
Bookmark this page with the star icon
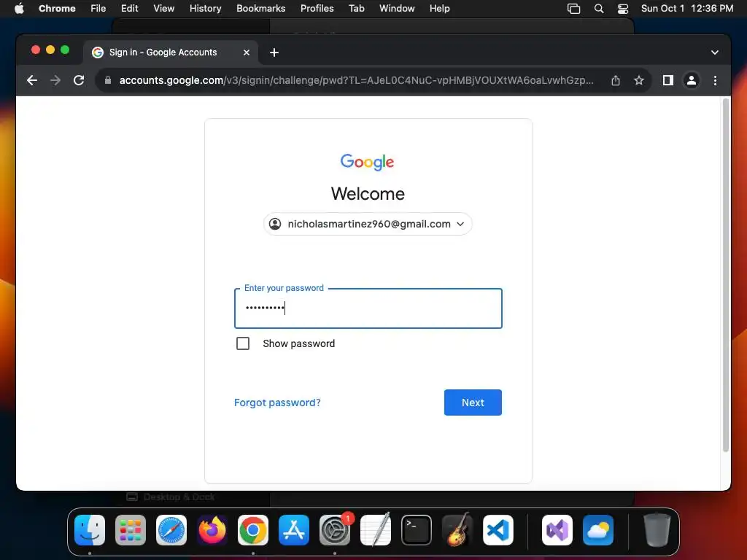pyautogui.click(x=639, y=80)
